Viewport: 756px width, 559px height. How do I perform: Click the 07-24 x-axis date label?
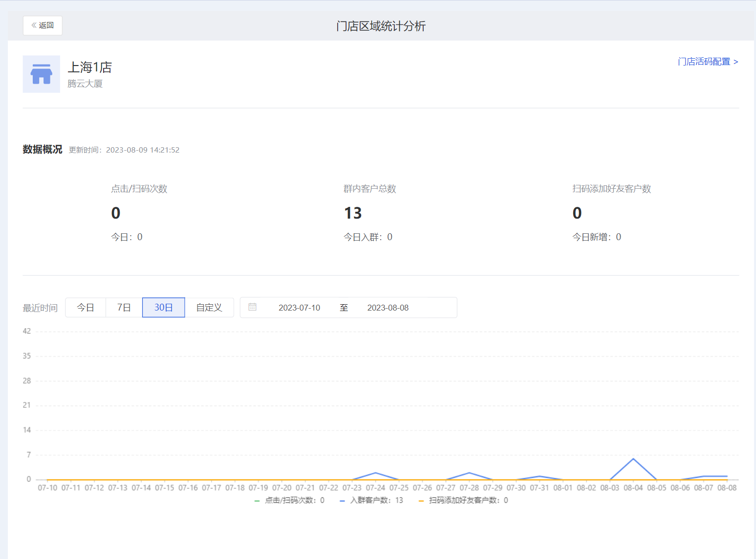tap(375, 488)
